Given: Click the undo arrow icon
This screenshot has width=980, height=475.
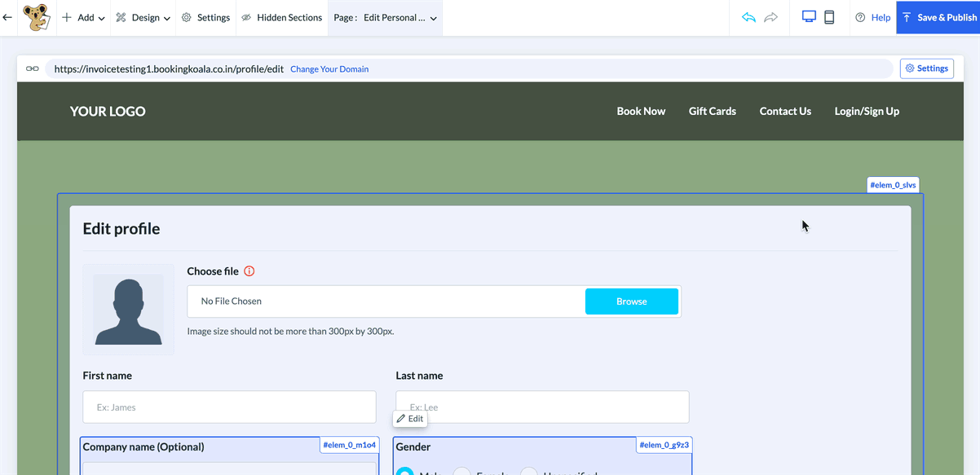Looking at the screenshot, I should (748, 17).
